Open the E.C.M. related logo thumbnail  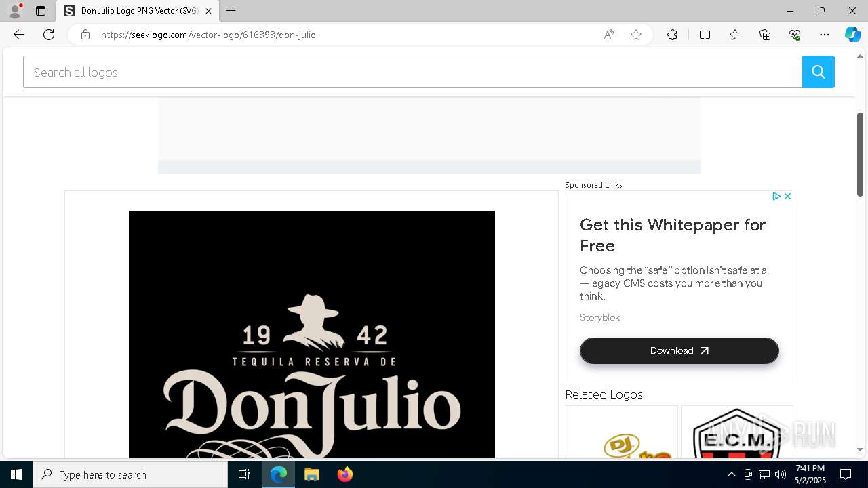click(737, 432)
